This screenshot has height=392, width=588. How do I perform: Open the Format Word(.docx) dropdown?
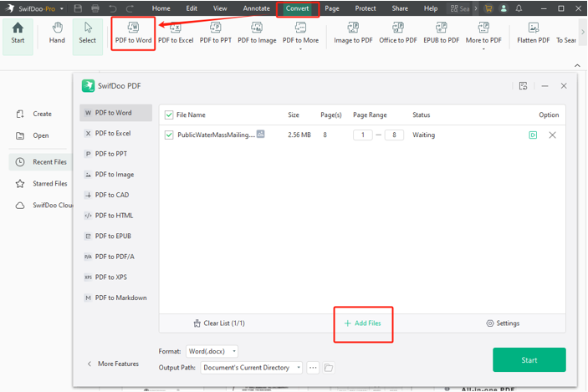[212, 352]
